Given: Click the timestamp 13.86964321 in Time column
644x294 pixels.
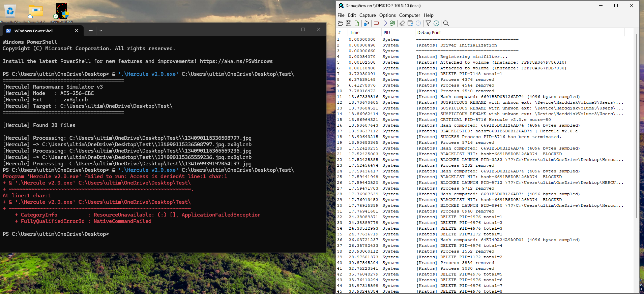Looking at the screenshot, I should click(363, 120).
